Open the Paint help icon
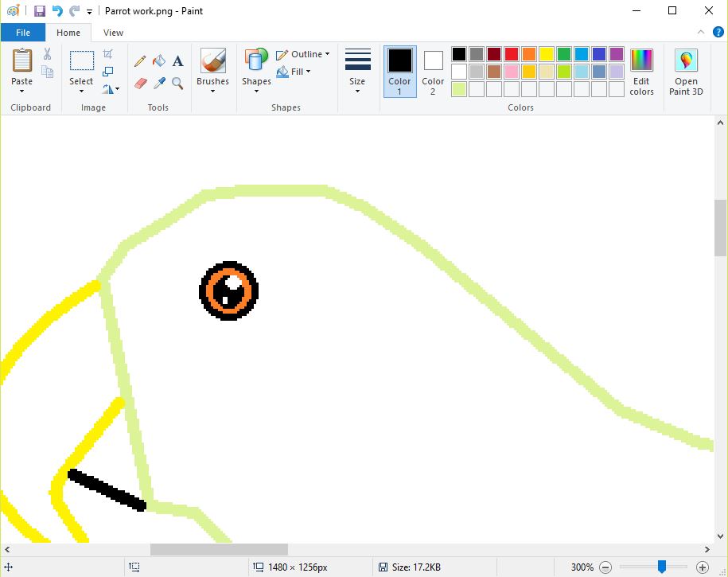Image resolution: width=728 pixels, height=577 pixels. pyautogui.click(x=718, y=32)
